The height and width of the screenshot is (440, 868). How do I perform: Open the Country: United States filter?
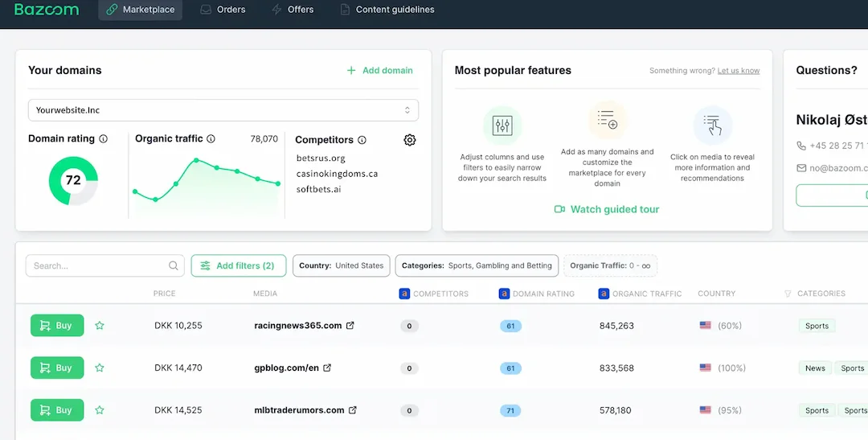click(x=341, y=266)
